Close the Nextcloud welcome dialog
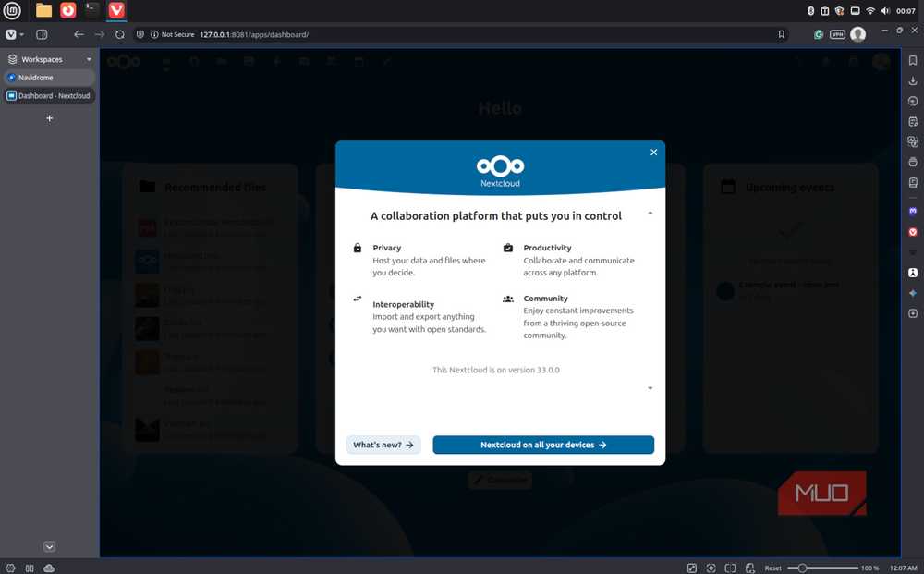 tap(653, 152)
